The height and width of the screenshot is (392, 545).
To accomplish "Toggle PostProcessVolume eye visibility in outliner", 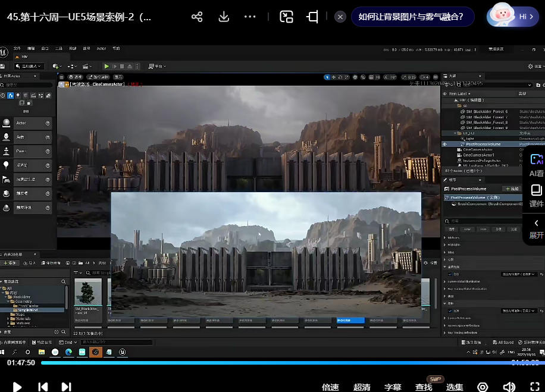I will [x=444, y=144].
